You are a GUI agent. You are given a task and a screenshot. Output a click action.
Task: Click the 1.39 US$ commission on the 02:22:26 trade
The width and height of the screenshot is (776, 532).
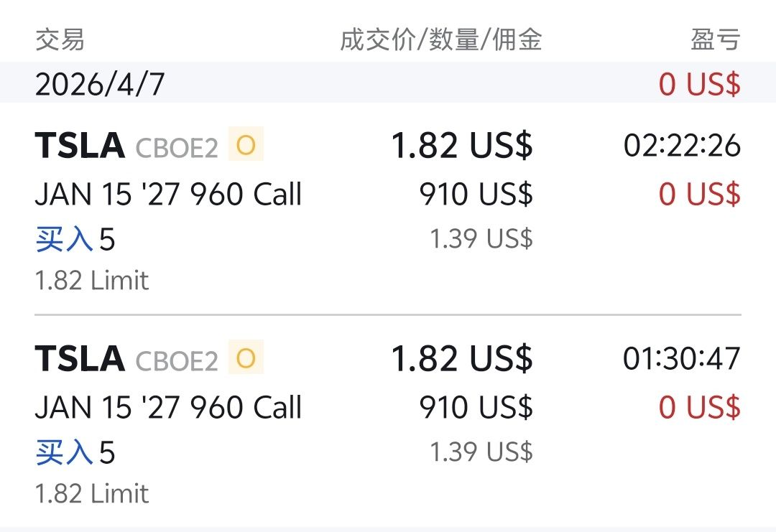click(x=481, y=238)
